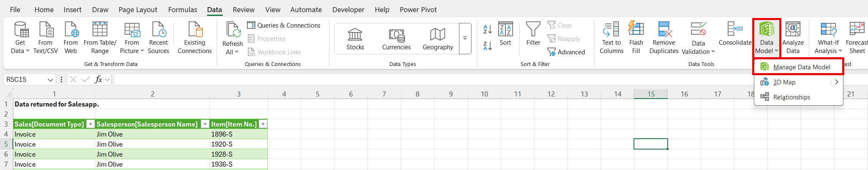Switch to the Draw tab

[x=100, y=10]
